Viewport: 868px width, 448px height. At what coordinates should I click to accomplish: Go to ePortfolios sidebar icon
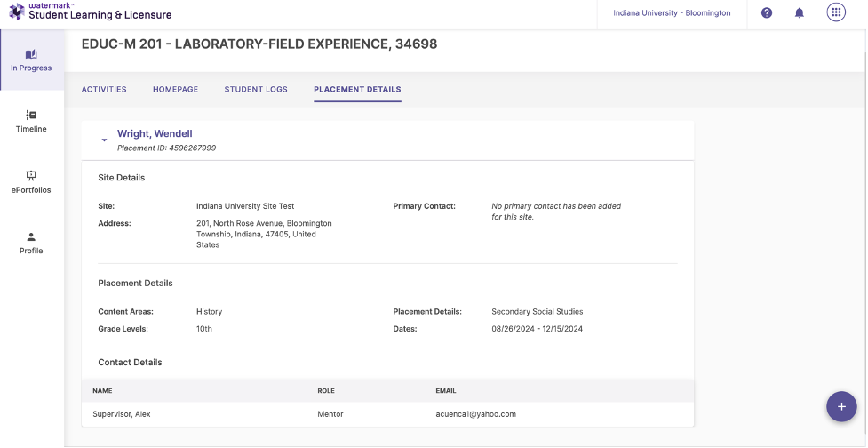click(x=31, y=176)
